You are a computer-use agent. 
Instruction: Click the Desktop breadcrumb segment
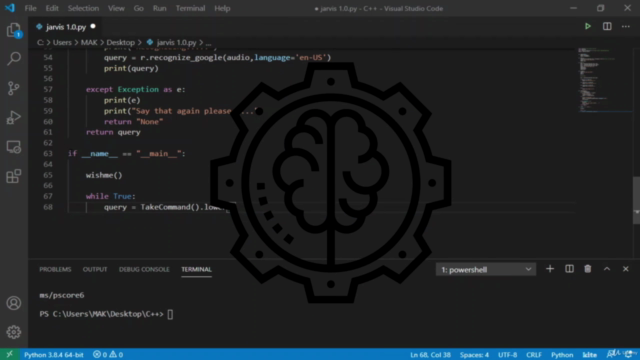pyautogui.click(x=120, y=42)
